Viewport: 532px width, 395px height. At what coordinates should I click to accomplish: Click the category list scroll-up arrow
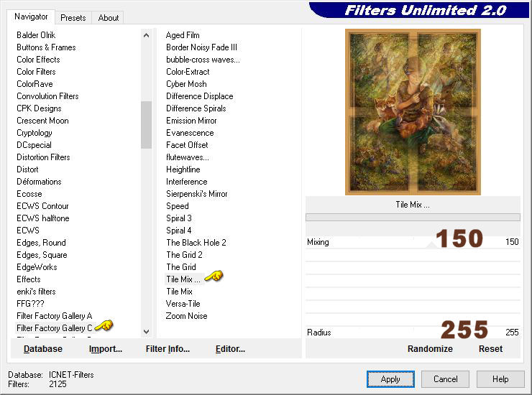click(x=146, y=35)
